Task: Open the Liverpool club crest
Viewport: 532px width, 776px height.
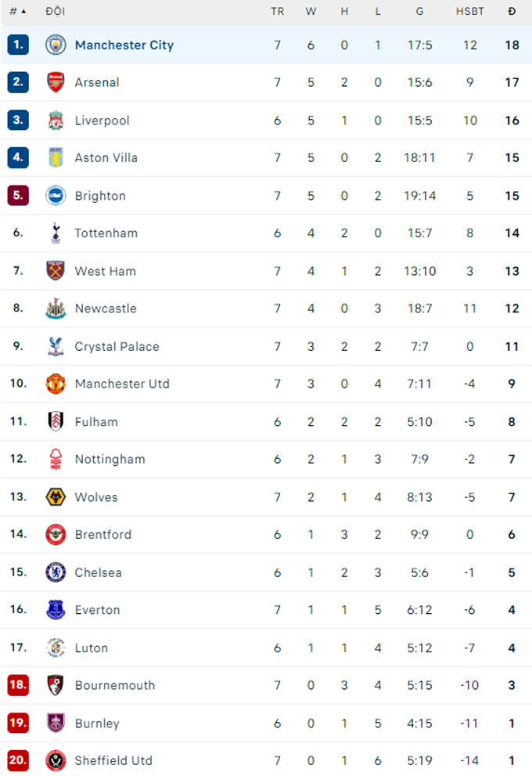Action: coord(56,121)
